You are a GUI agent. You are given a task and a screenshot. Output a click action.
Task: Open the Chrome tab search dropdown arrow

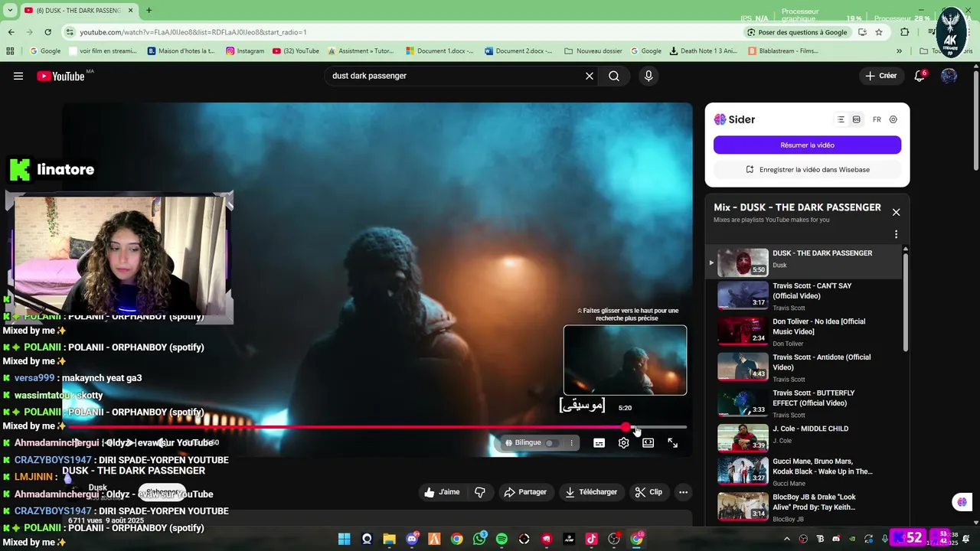point(10,11)
